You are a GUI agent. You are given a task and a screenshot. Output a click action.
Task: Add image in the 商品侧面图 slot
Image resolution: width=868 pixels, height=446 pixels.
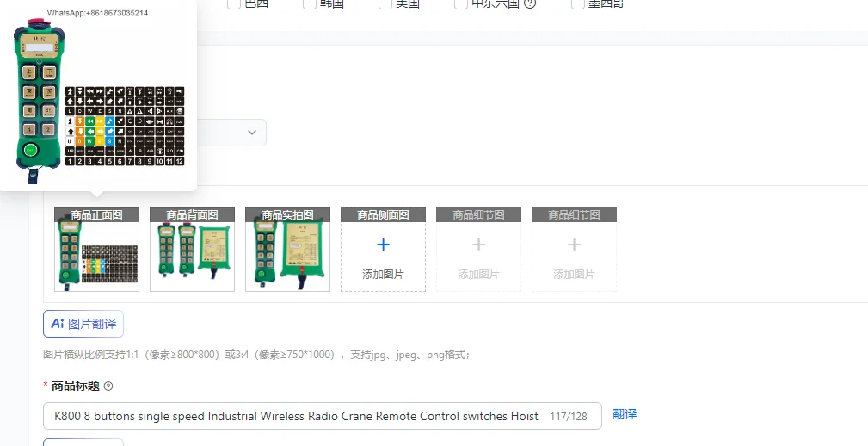pyautogui.click(x=383, y=249)
